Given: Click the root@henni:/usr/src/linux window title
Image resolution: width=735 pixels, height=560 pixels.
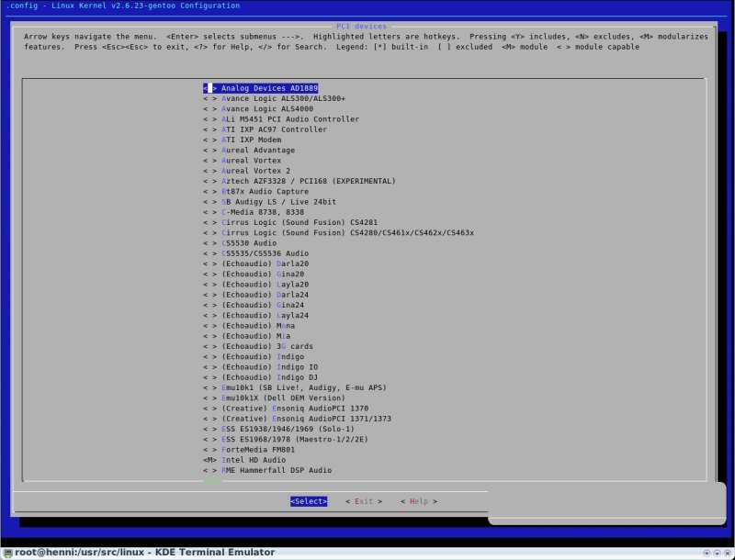Looking at the screenshot, I should 145,553.
